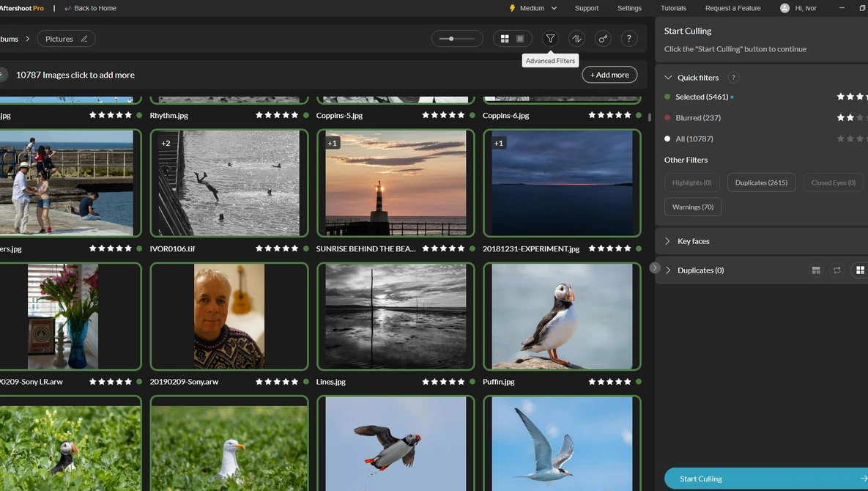Viewport: 868px width, 491px height.
Task: Click the Highlights (0) filter chip
Action: pos(691,182)
